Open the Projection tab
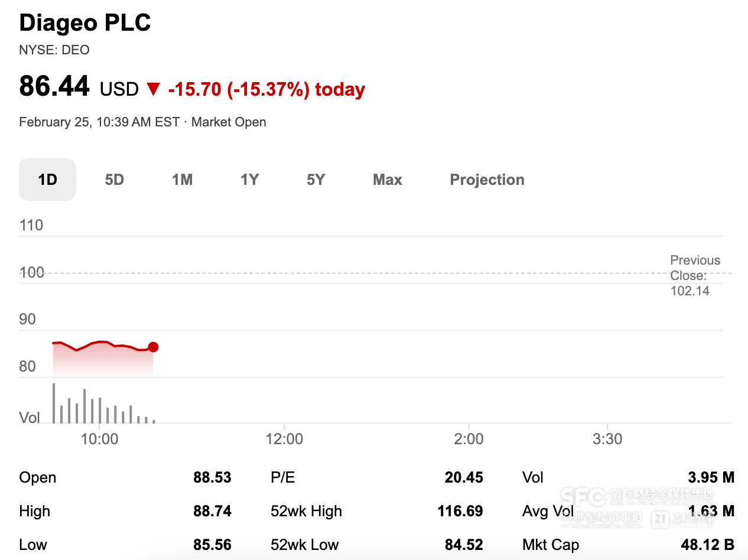 pos(487,180)
